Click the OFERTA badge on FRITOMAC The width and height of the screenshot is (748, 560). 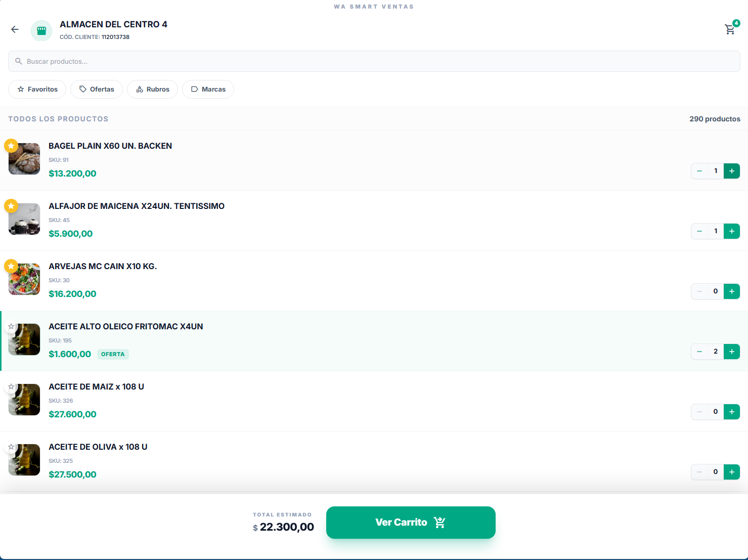113,354
